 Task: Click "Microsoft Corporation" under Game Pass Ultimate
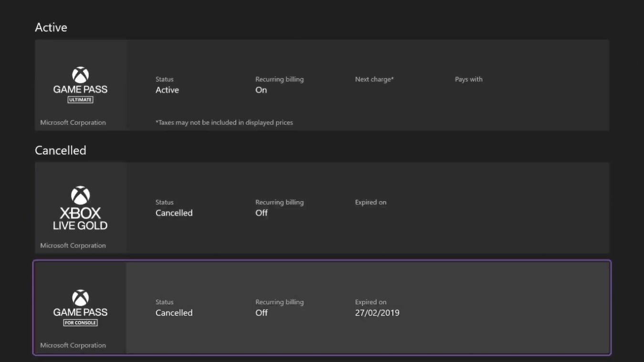(73, 123)
